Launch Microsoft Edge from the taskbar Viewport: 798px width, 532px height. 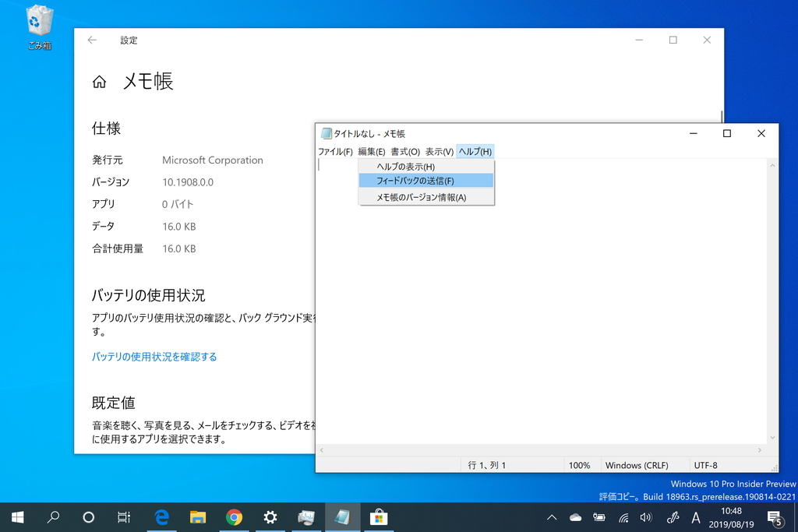click(x=161, y=517)
